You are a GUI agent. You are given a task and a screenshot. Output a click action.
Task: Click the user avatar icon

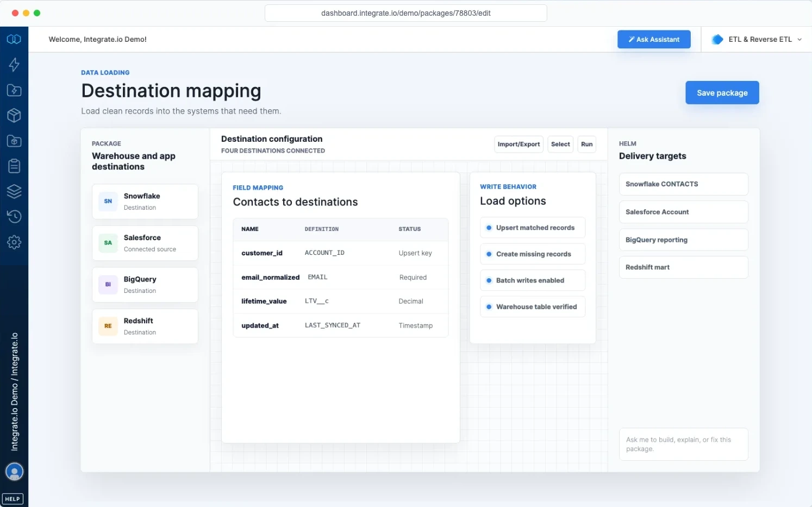[14, 471]
